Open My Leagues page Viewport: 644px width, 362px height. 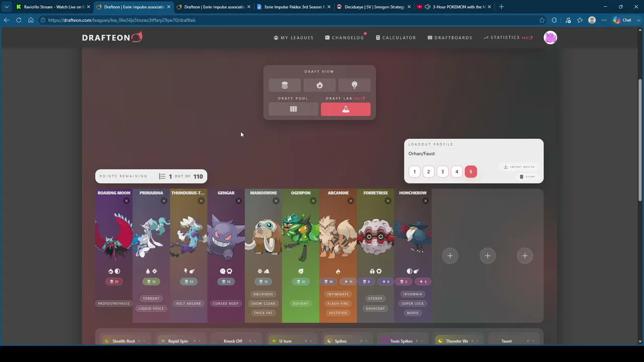pyautogui.click(x=293, y=38)
